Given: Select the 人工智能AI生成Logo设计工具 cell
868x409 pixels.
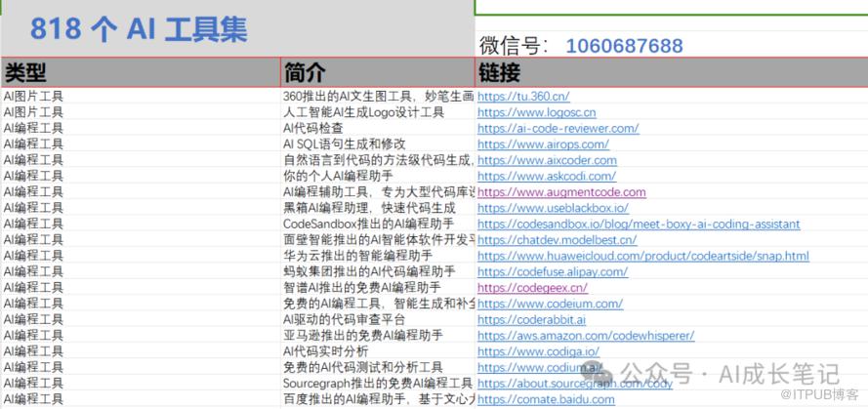Looking at the screenshot, I should coord(378,112).
